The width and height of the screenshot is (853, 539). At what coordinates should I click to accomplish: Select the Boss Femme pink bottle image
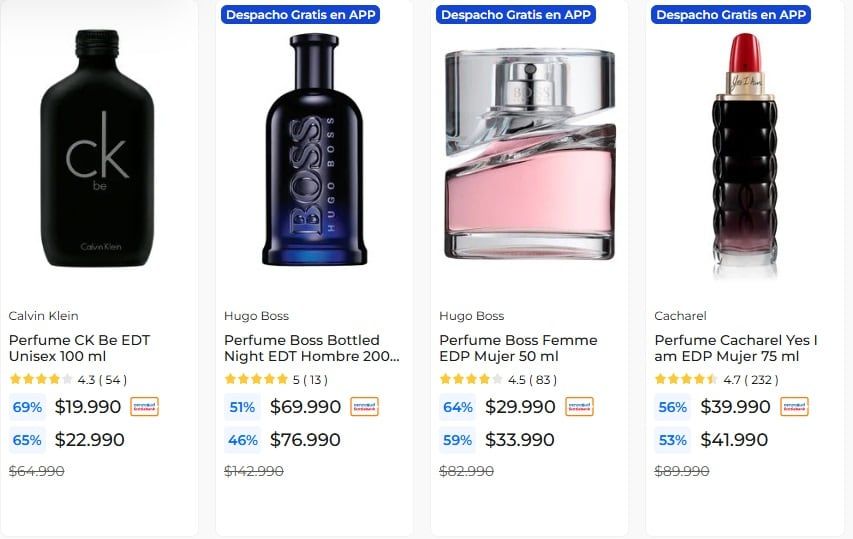coord(529,148)
